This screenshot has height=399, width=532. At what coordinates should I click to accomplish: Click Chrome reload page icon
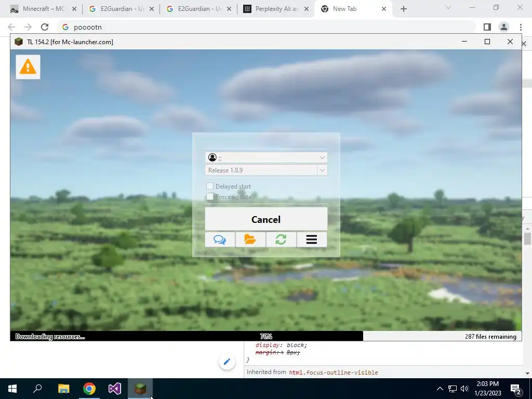click(45, 27)
